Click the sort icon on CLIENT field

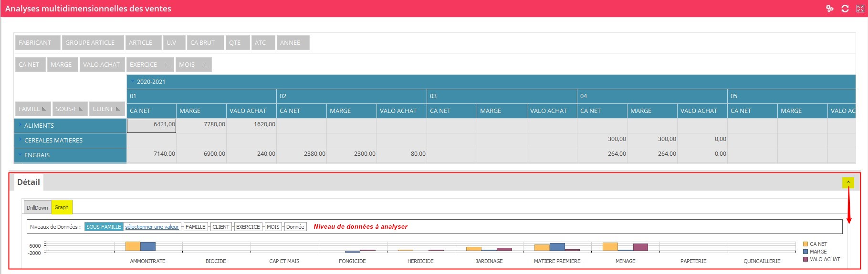click(x=118, y=109)
